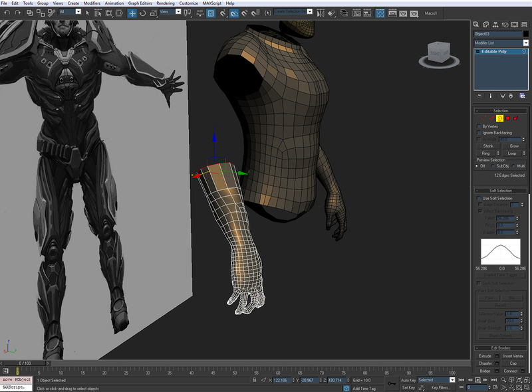Open the Customize menu

pos(189,3)
